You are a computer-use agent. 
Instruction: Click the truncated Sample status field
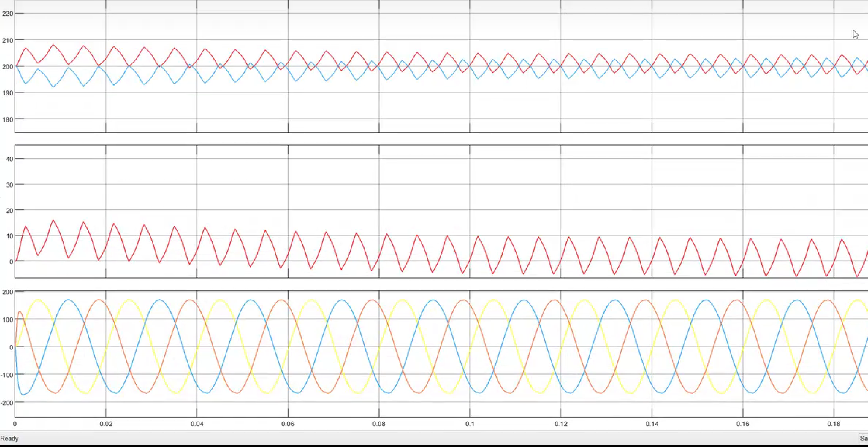pos(863,438)
